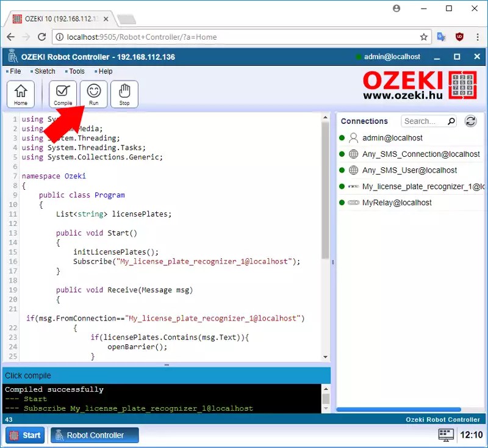Click the Start button on the Ozeki taskbar
Image resolution: width=488 pixels, height=448 pixels.
pos(25,435)
